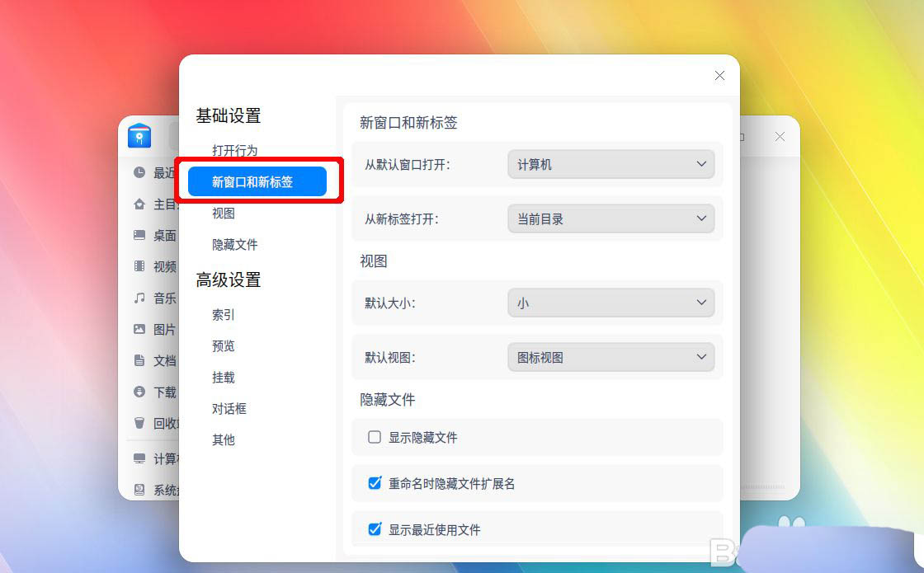Go to 打开行为 settings section

pyautogui.click(x=235, y=151)
